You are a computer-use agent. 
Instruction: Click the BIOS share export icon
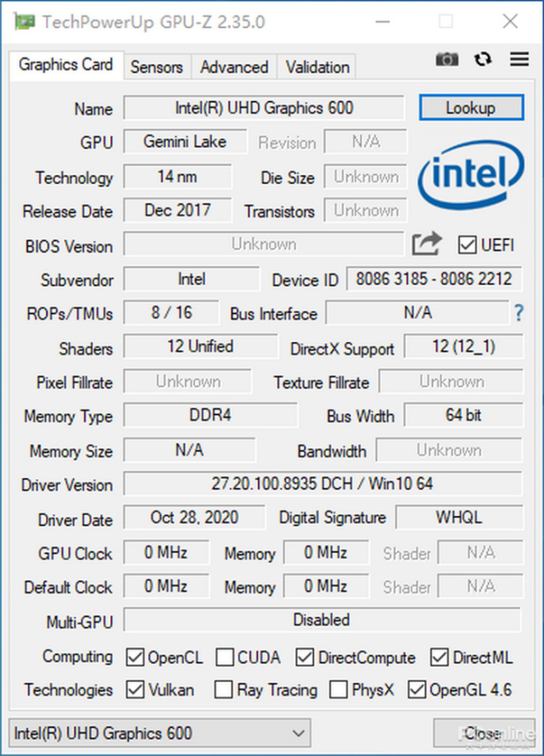coord(427,244)
